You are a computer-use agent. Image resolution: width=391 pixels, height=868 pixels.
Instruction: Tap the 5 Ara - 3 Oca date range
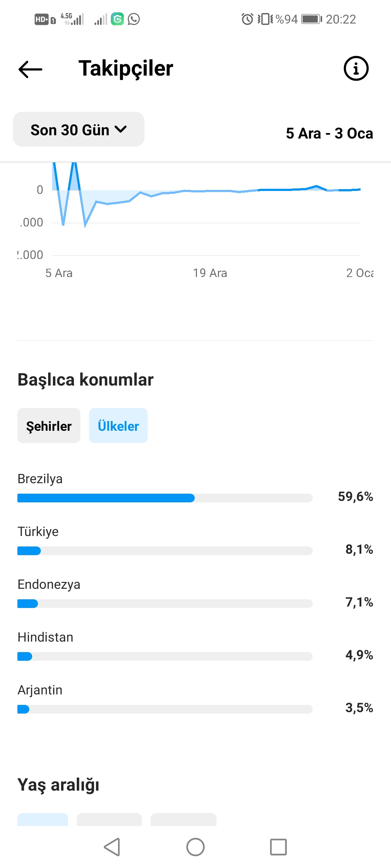[329, 133]
